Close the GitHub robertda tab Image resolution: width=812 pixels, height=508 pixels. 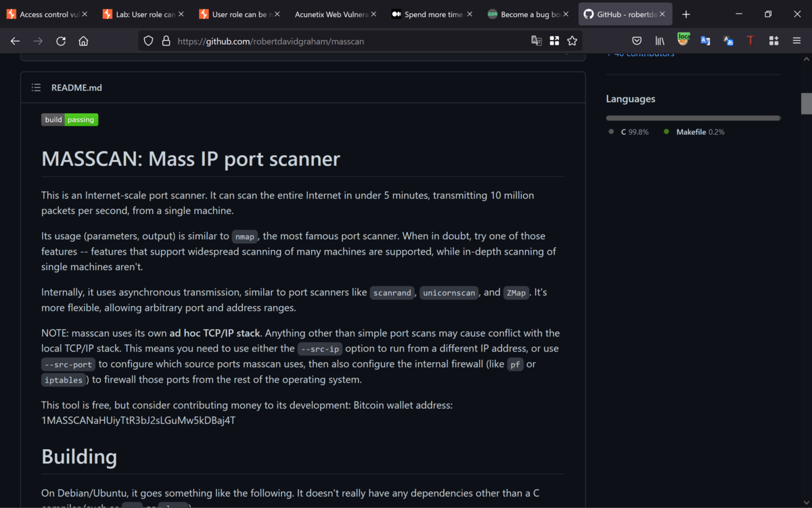tap(662, 14)
